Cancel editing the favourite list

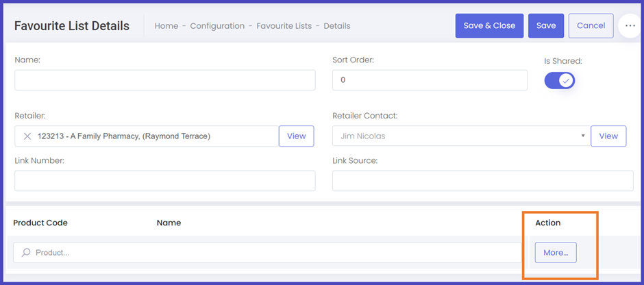pos(591,26)
